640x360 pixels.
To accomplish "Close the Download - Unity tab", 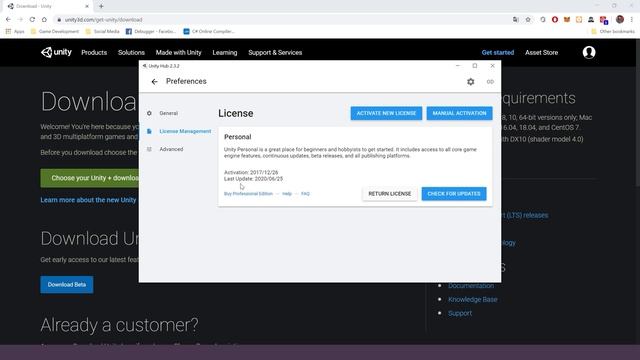I will click(87, 6).
